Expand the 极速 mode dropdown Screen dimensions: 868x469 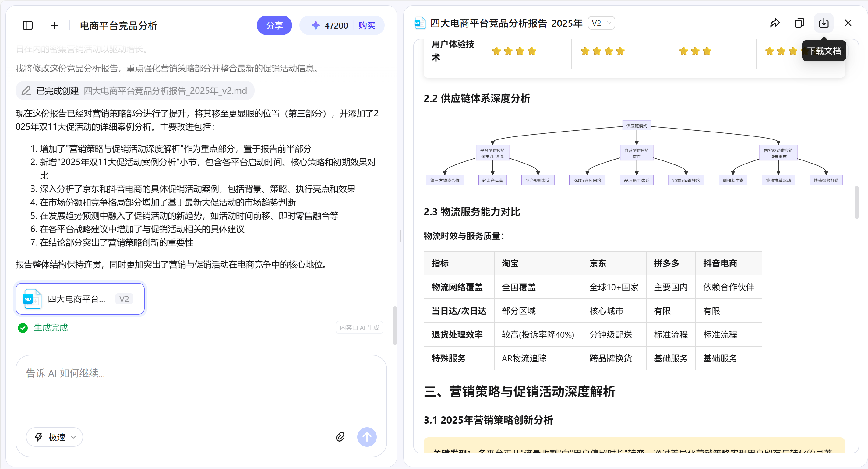(55, 437)
